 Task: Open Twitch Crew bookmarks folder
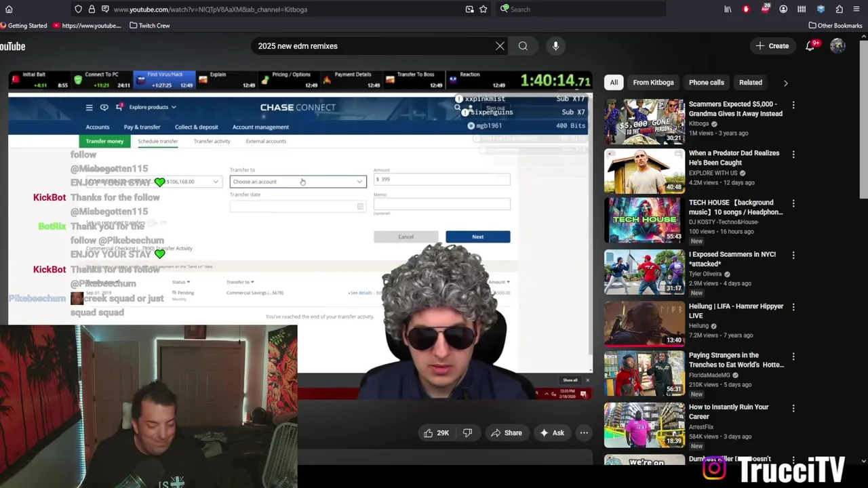(149, 26)
